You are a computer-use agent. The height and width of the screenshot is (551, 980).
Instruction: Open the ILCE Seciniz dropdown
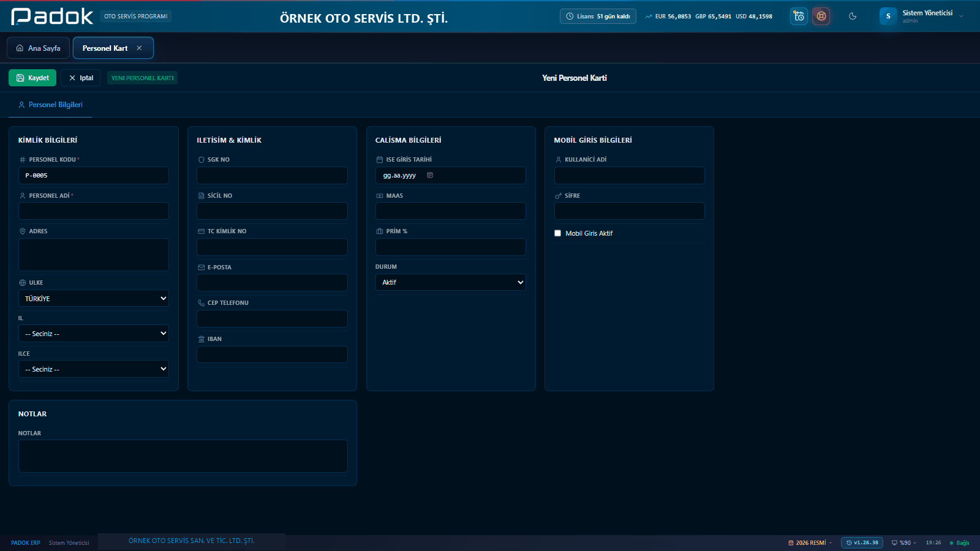coord(94,369)
